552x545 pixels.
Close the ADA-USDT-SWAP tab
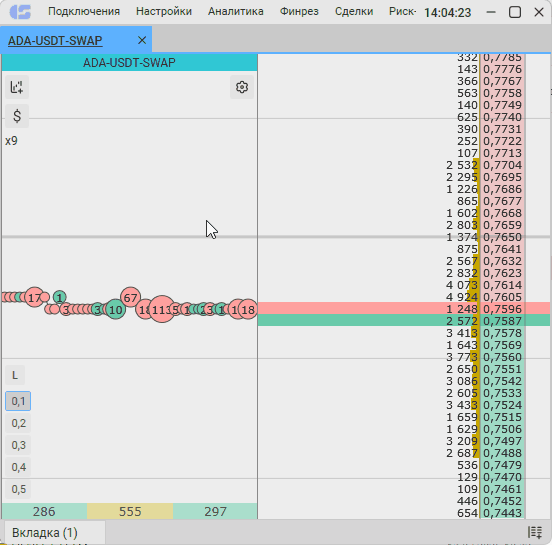[x=142, y=40]
